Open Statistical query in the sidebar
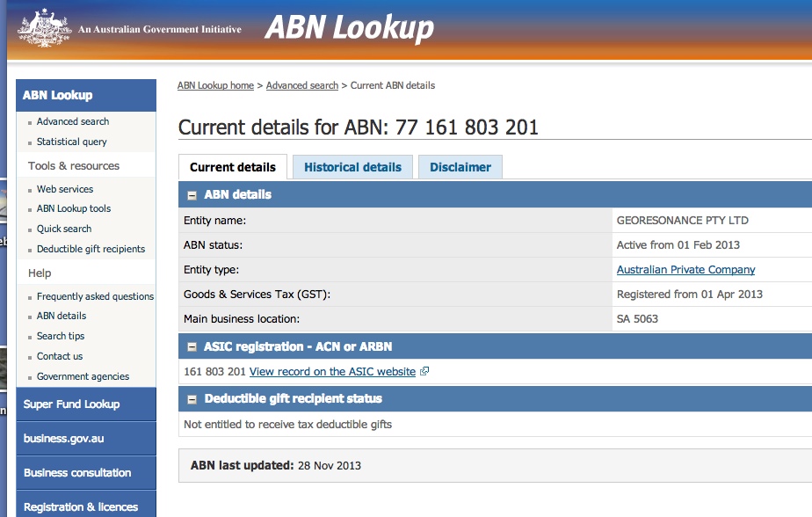The height and width of the screenshot is (517, 812). tap(71, 142)
